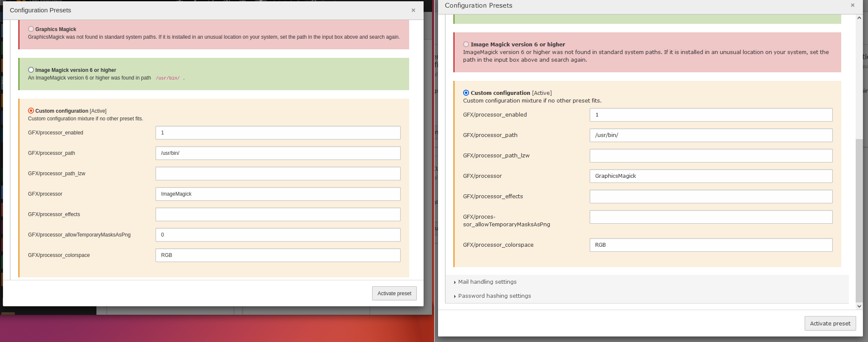
Task: Click 'Image Magick version 6 or higher' label in right window
Action: (x=518, y=44)
